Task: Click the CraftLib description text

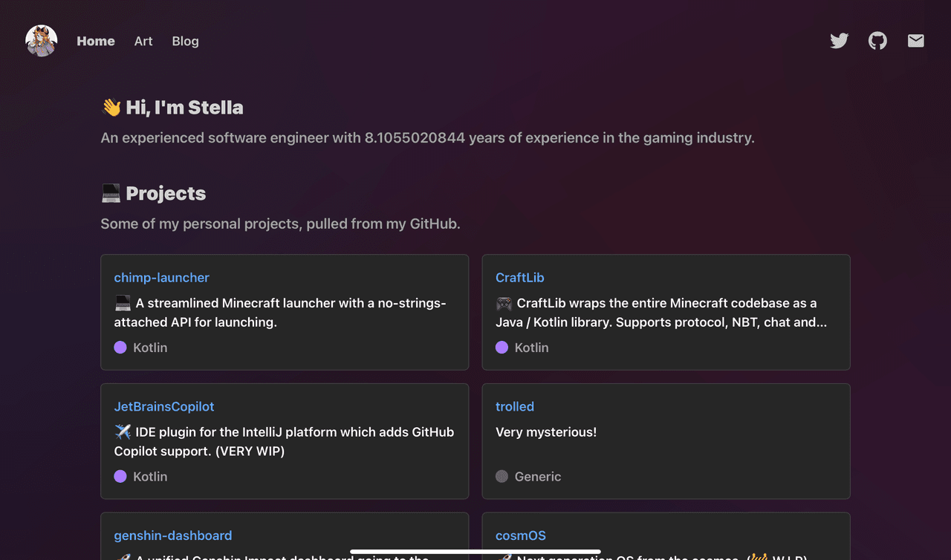Action: click(661, 313)
